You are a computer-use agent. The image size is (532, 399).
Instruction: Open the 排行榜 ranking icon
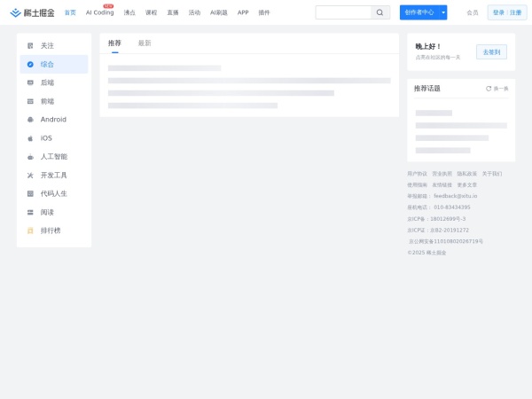(30, 231)
